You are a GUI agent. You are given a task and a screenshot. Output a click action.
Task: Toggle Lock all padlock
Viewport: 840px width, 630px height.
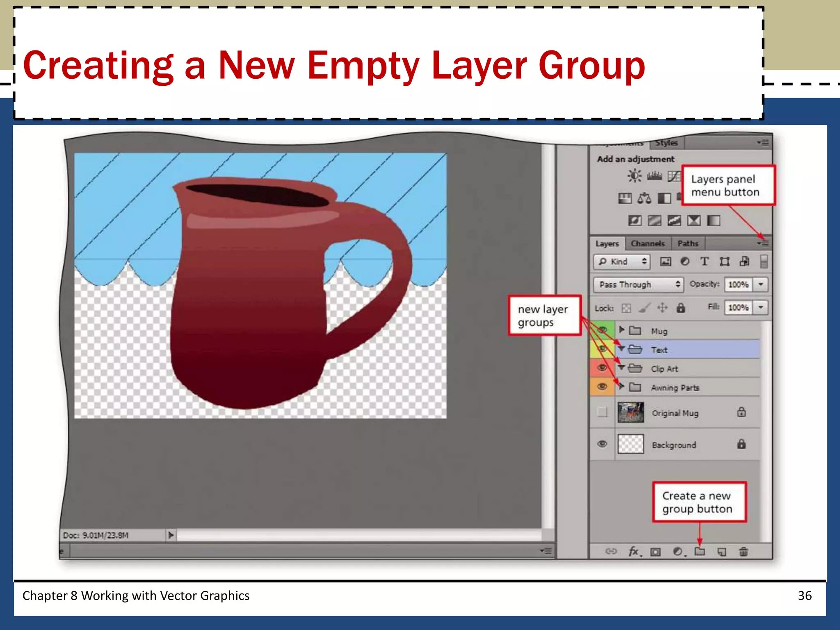(681, 308)
